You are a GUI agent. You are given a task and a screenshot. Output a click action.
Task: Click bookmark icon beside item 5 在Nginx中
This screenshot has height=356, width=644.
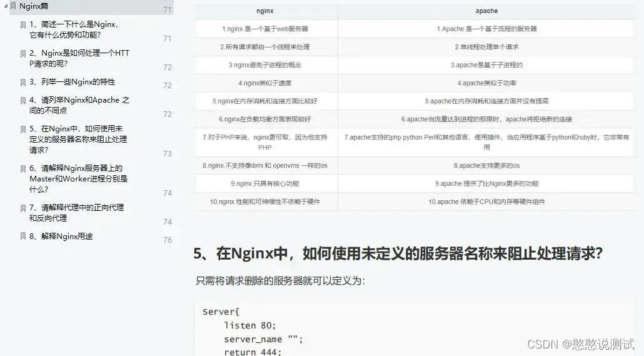pyautogui.click(x=23, y=130)
